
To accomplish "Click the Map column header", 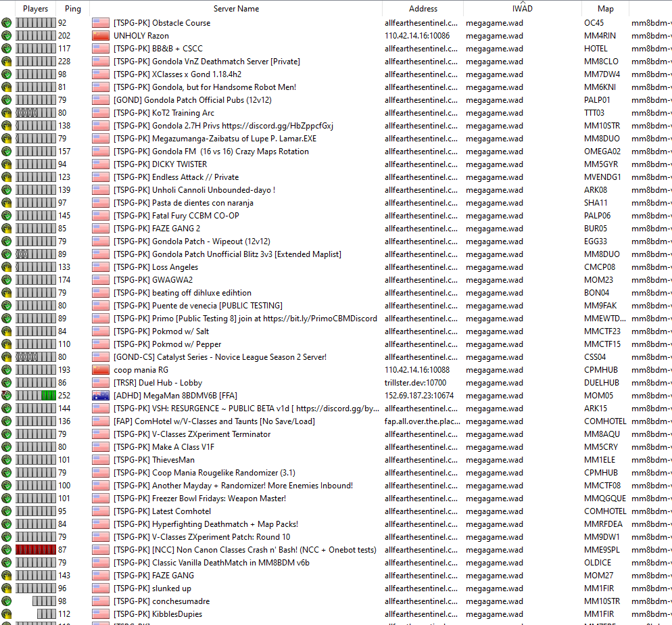I will (x=606, y=9).
